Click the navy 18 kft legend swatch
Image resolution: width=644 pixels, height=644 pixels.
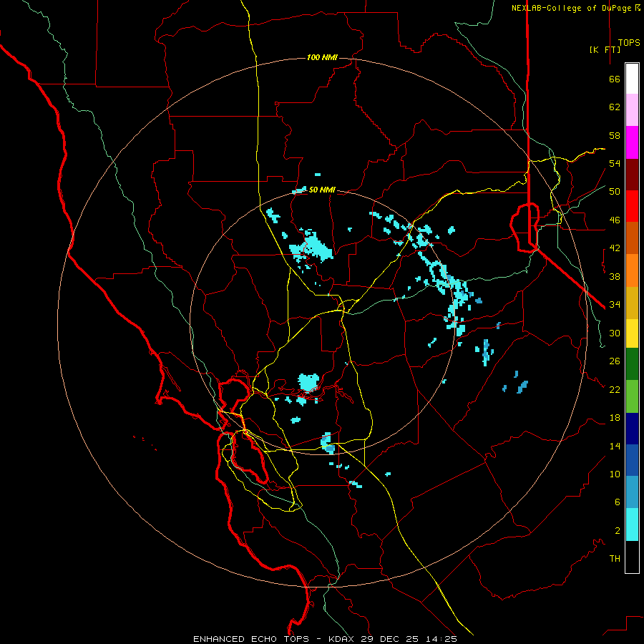[632, 429]
